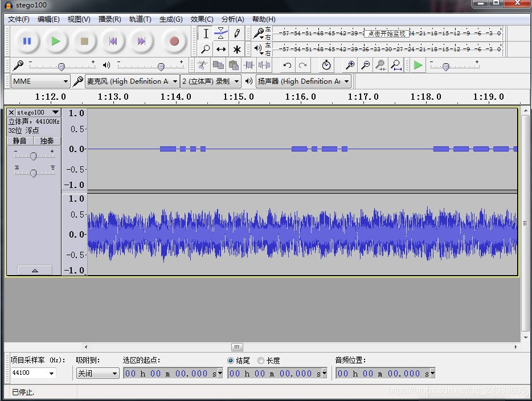This screenshot has height=401, width=532.
Task: Click the 音频位置 time field
Action: (x=386, y=373)
